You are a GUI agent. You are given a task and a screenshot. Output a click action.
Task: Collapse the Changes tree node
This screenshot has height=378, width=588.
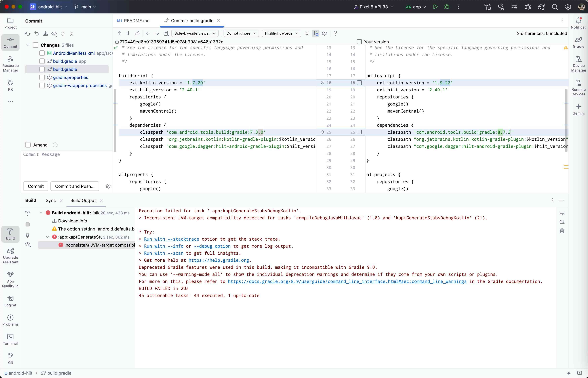tap(28, 45)
